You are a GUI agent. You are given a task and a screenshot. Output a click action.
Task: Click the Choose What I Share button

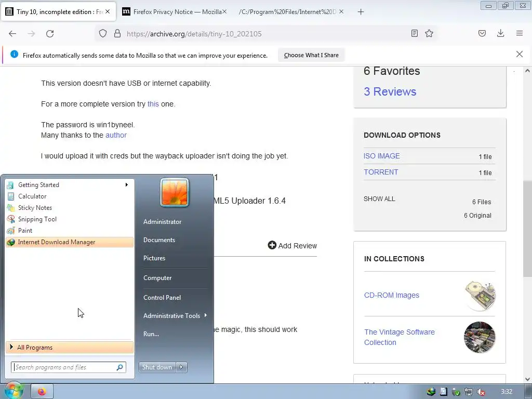[311, 55]
